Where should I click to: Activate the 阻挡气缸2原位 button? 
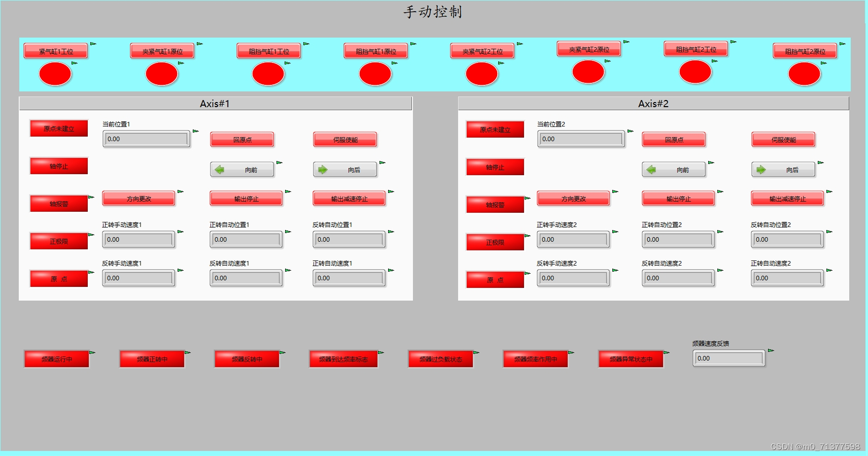click(805, 51)
